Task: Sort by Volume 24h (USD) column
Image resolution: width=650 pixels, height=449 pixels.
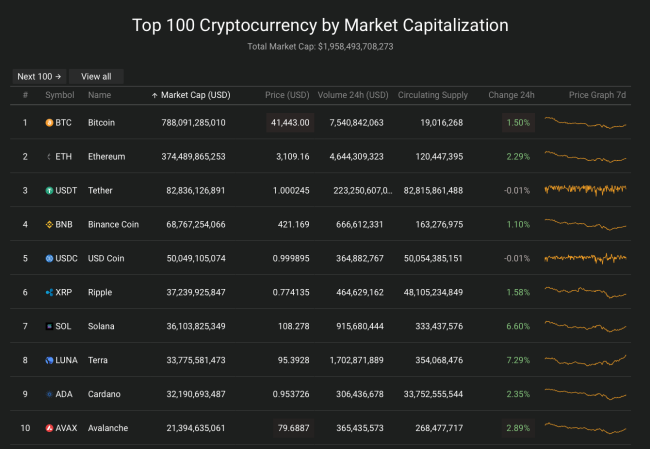Action: (353, 95)
